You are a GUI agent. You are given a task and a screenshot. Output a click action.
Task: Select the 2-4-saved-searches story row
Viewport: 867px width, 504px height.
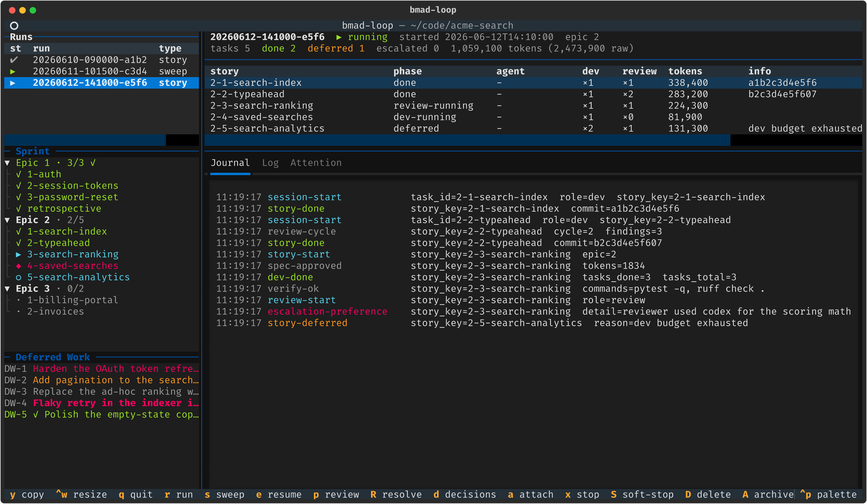[533, 117]
